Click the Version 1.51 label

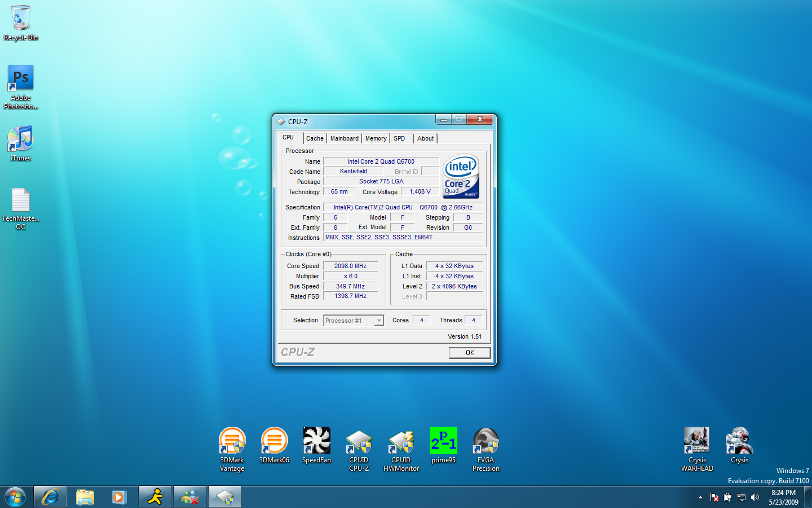point(465,336)
